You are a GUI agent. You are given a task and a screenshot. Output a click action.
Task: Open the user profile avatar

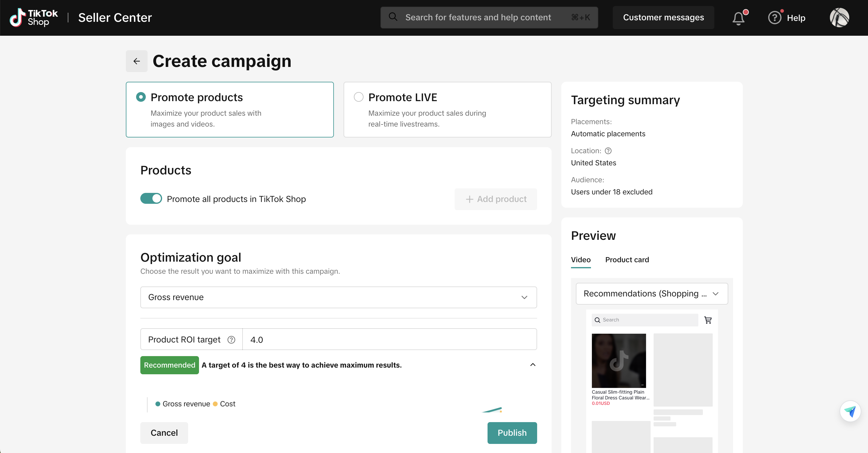[839, 18]
